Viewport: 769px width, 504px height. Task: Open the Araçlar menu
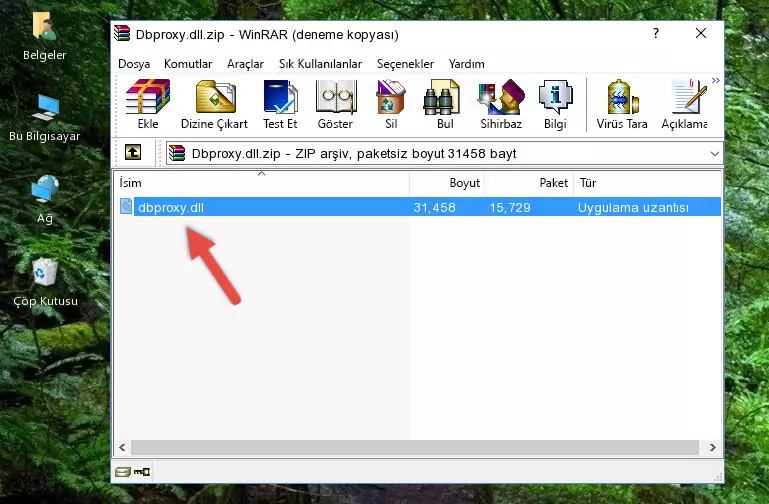[245, 64]
